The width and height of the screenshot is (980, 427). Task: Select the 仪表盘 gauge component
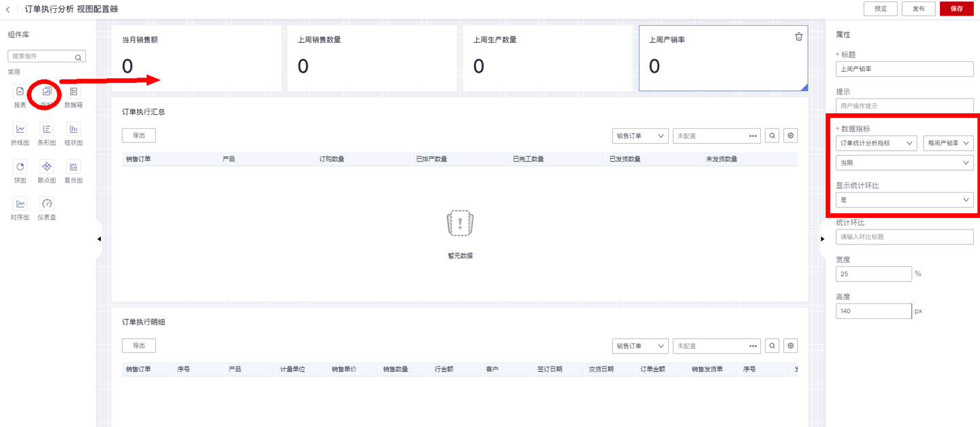click(x=46, y=204)
